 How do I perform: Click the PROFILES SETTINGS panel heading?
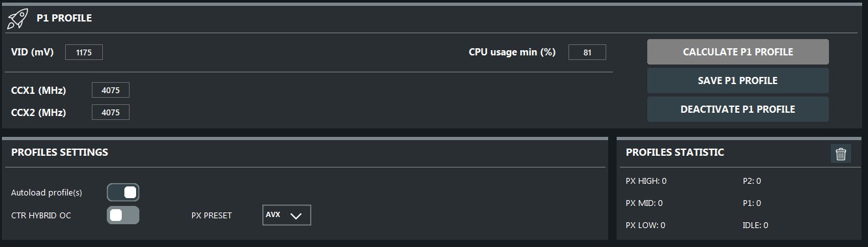(x=59, y=153)
